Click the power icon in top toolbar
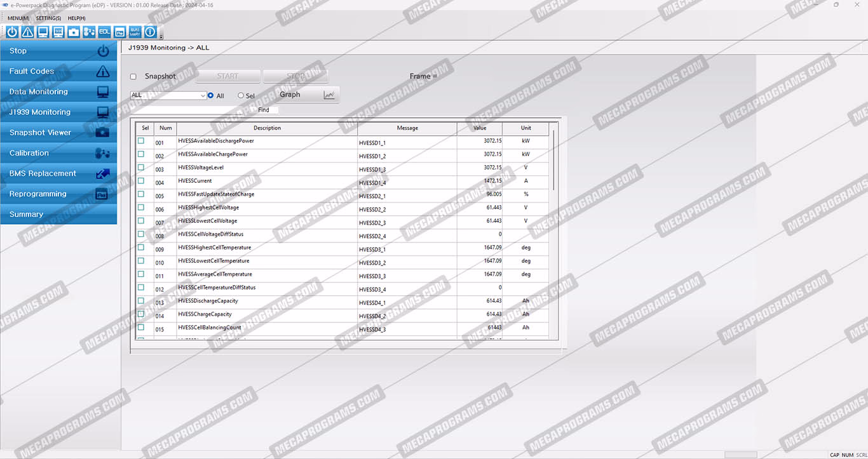Image resolution: width=868 pixels, height=459 pixels. [12, 32]
